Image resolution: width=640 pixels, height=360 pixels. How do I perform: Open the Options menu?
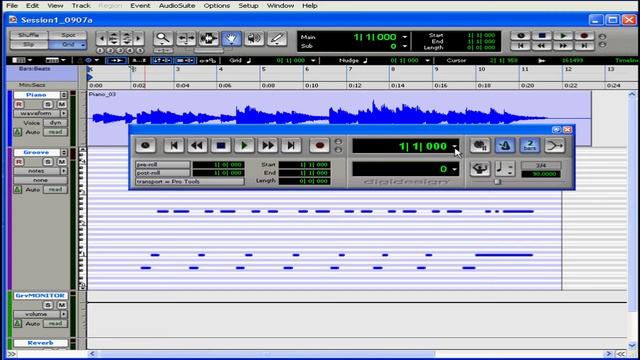point(217,6)
